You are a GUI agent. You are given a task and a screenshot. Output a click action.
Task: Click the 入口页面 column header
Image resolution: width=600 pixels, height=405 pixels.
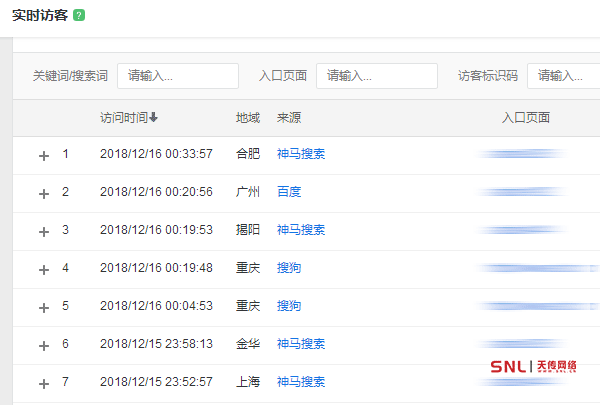526,118
